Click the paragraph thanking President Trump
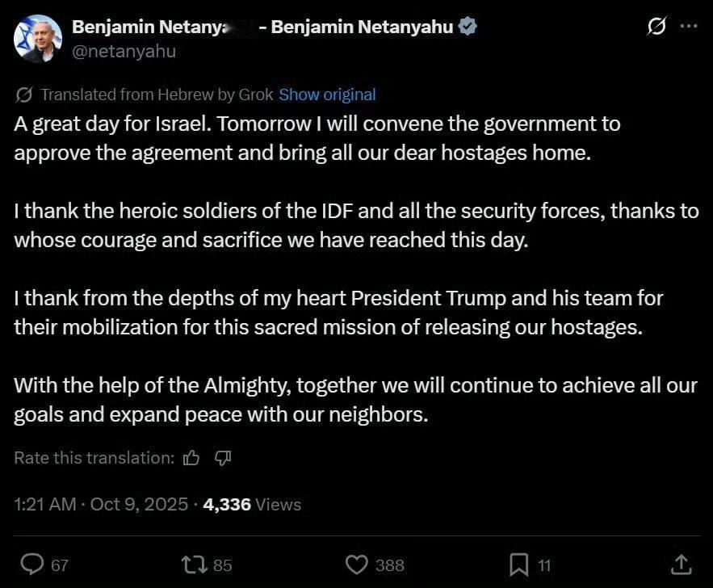The width and height of the screenshot is (713, 588). tap(338, 313)
